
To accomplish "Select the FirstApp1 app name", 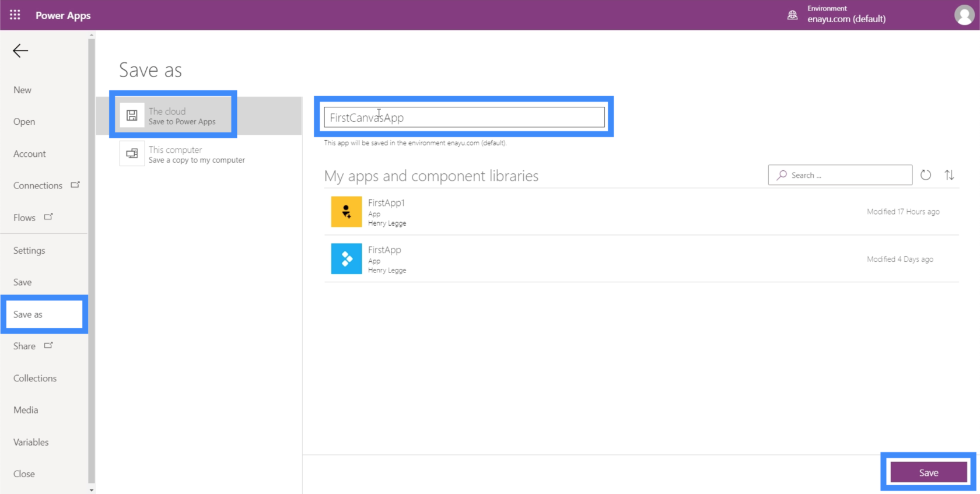I will (386, 203).
